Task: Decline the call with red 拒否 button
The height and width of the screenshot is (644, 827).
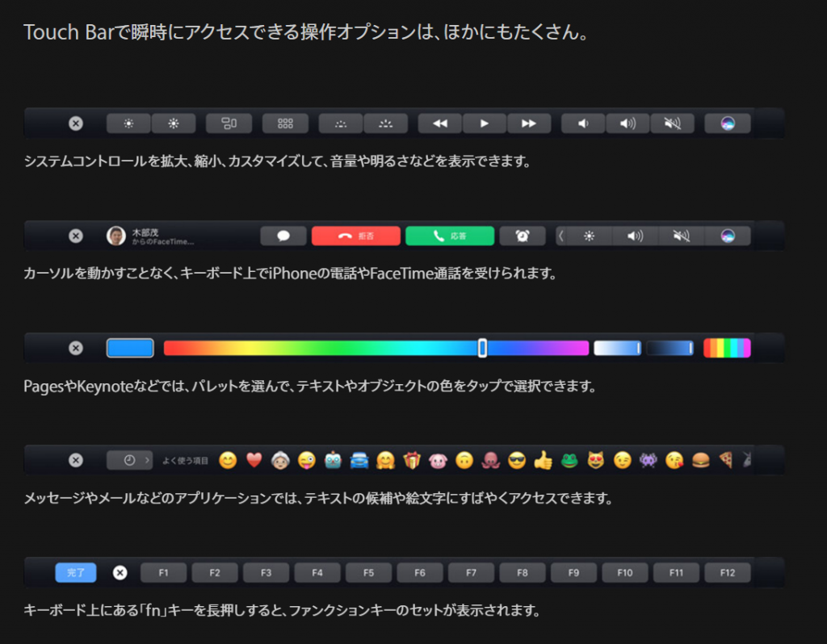Action: coord(356,236)
